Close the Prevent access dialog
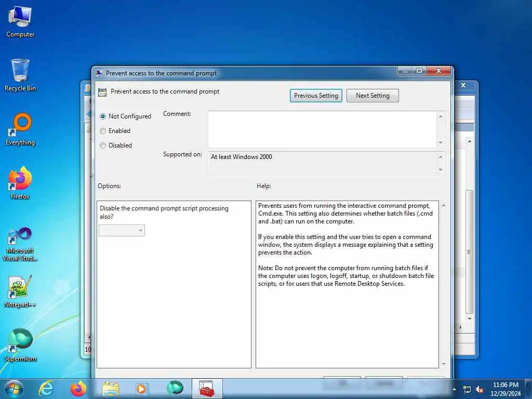The image size is (532, 399). [x=438, y=71]
